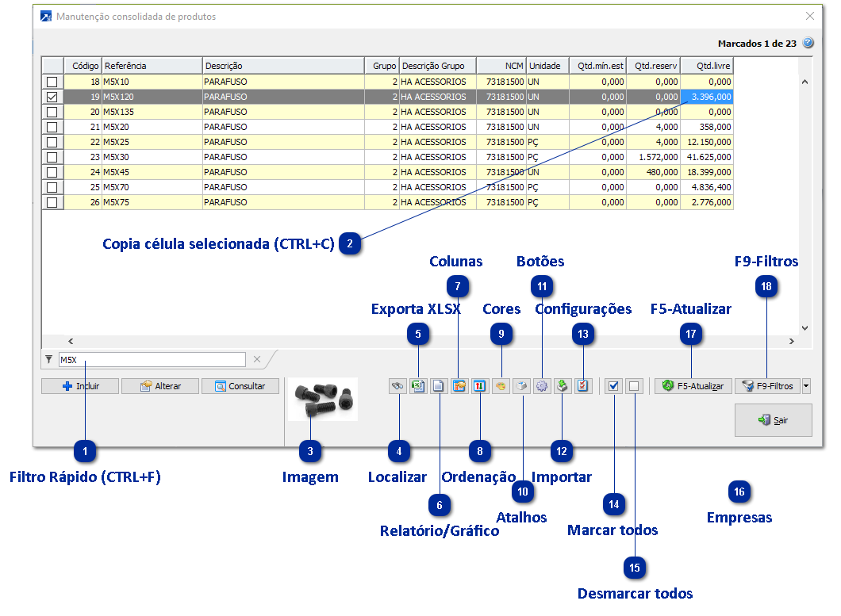Export grid to XLSX

418,386
